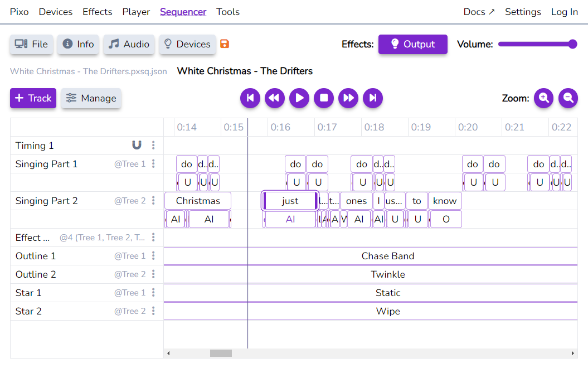Go to the Player navigation item
Image resolution: width=588 pixels, height=368 pixels.
136,12
